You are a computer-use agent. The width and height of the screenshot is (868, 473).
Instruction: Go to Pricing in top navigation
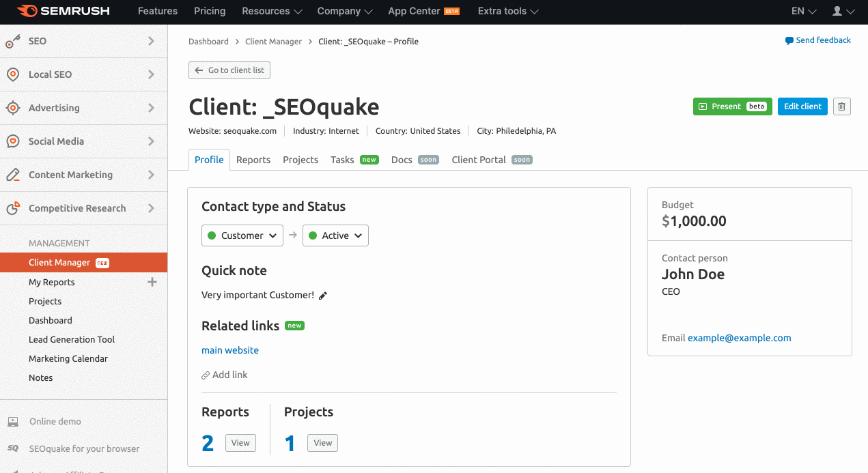(x=210, y=11)
